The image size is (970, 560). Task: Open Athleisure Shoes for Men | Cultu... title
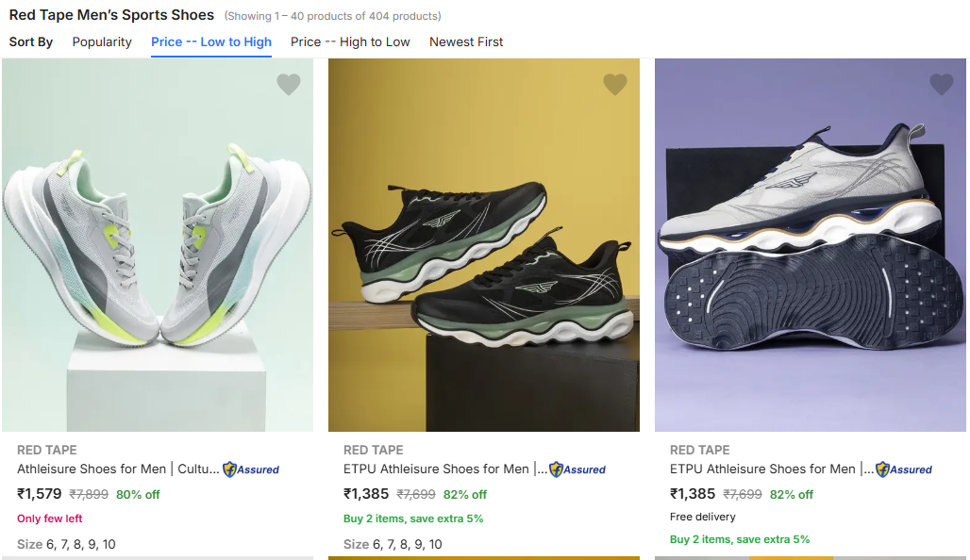point(118,469)
